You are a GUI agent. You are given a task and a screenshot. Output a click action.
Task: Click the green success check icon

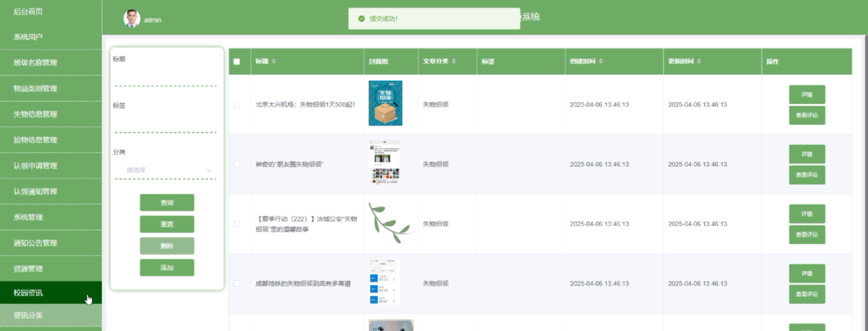[361, 19]
